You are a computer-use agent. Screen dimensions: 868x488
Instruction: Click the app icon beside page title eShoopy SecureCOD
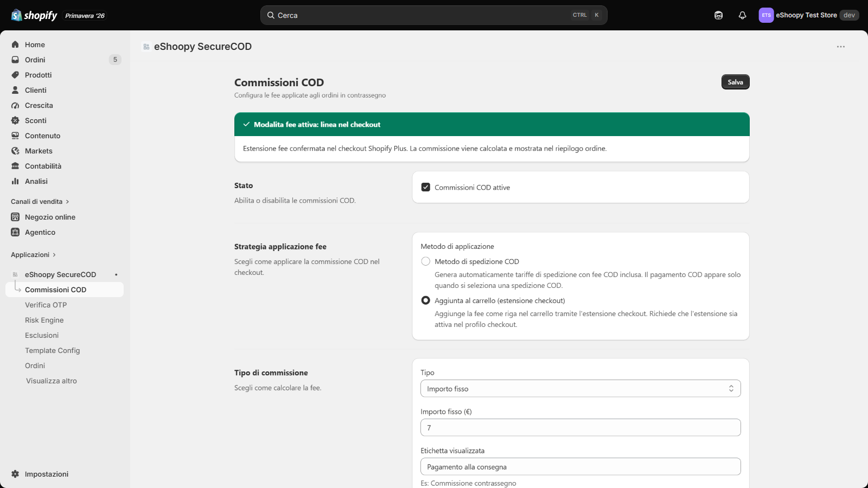click(146, 47)
